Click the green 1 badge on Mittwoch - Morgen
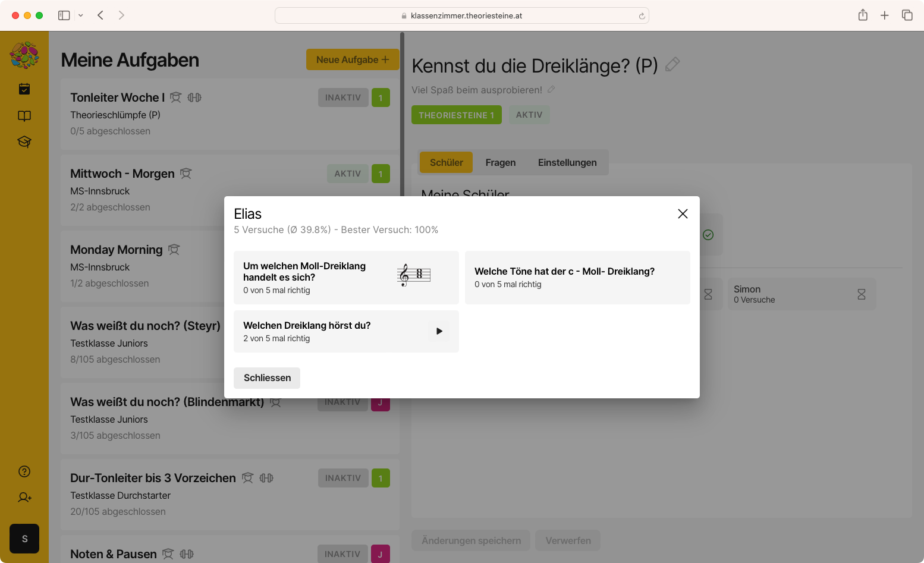The width and height of the screenshot is (924, 563). 381,174
